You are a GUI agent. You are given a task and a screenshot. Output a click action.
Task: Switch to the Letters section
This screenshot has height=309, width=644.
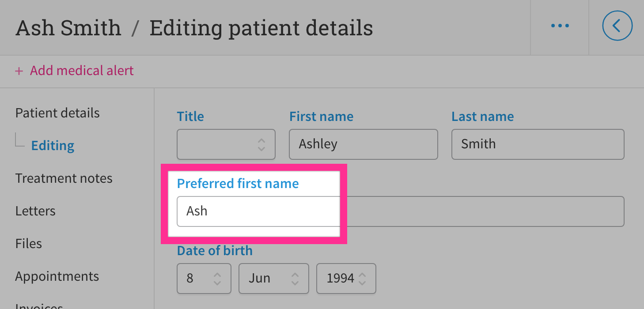[35, 211]
